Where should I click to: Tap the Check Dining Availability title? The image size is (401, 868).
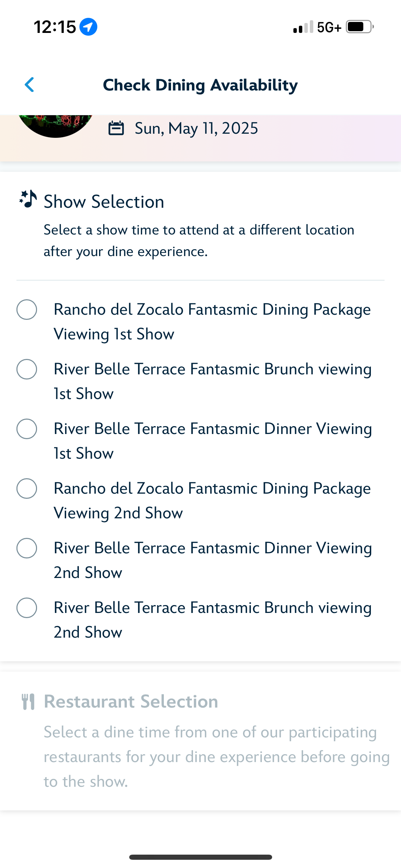click(x=200, y=85)
